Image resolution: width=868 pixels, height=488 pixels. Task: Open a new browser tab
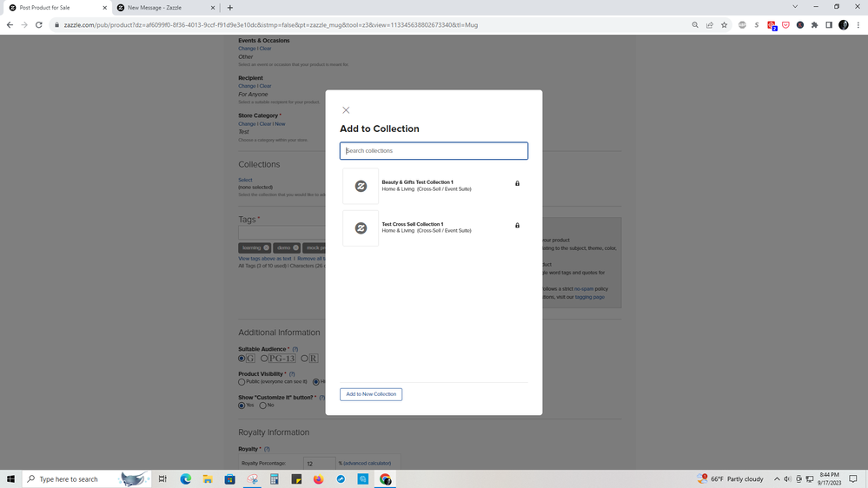point(230,8)
